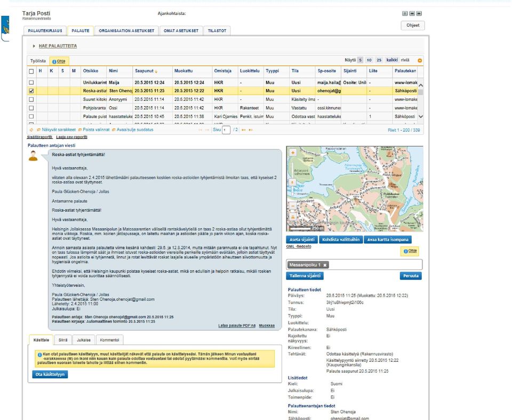Click the Tallenna sijainti button
512x420 pixels.
tap(305, 276)
